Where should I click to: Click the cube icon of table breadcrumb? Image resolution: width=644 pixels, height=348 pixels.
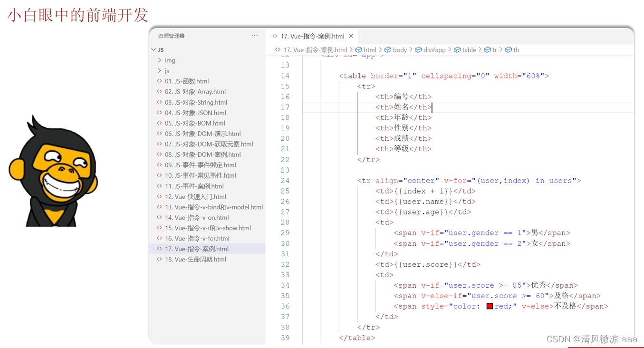pyautogui.click(x=457, y=50)
